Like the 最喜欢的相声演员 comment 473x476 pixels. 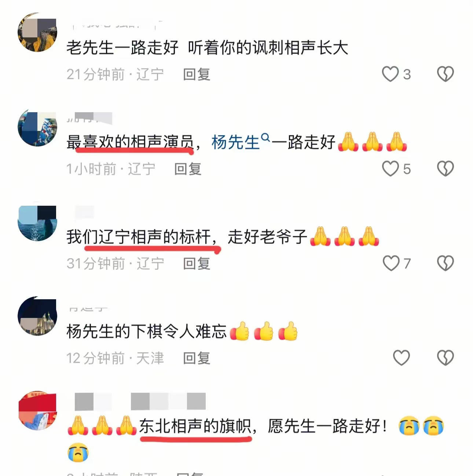[x=390, y=169]
